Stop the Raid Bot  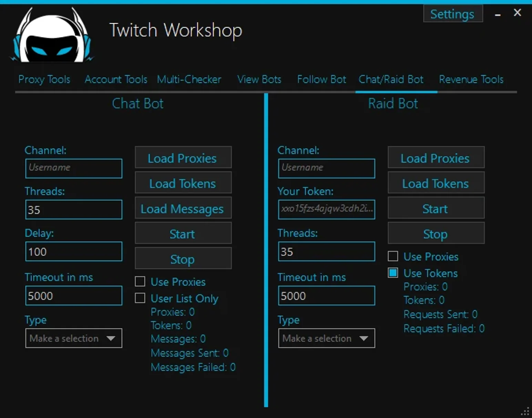436,233
